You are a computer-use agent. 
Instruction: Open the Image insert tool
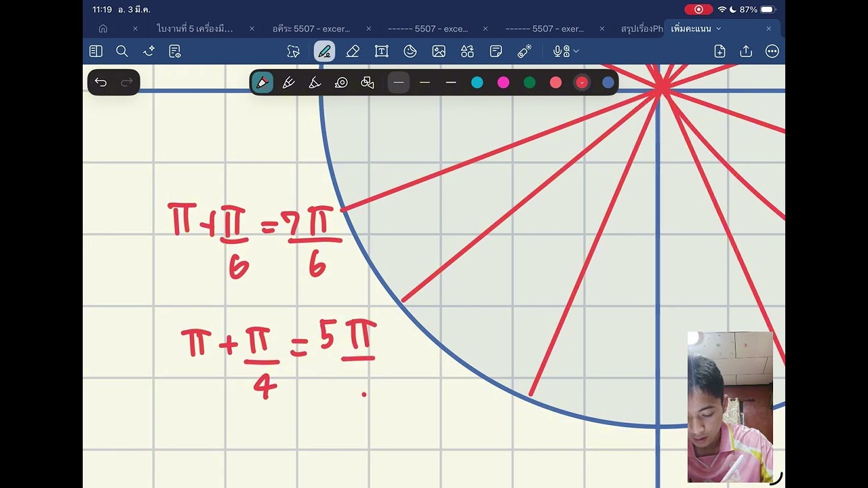439,52
